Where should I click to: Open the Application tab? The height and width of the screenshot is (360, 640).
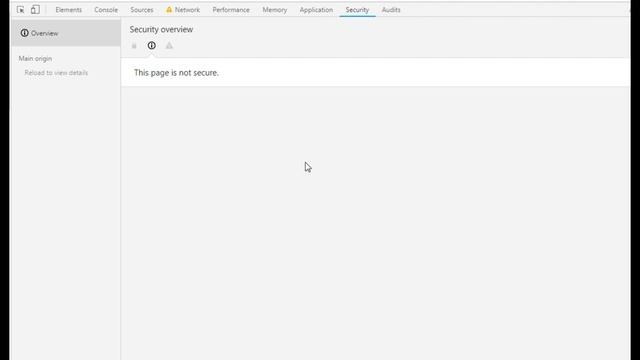tap(316, 10)
